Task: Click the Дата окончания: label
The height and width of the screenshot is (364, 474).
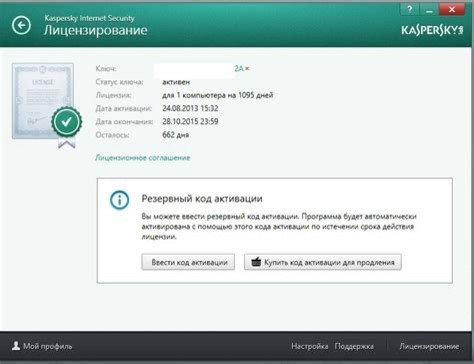Action: 124,122
